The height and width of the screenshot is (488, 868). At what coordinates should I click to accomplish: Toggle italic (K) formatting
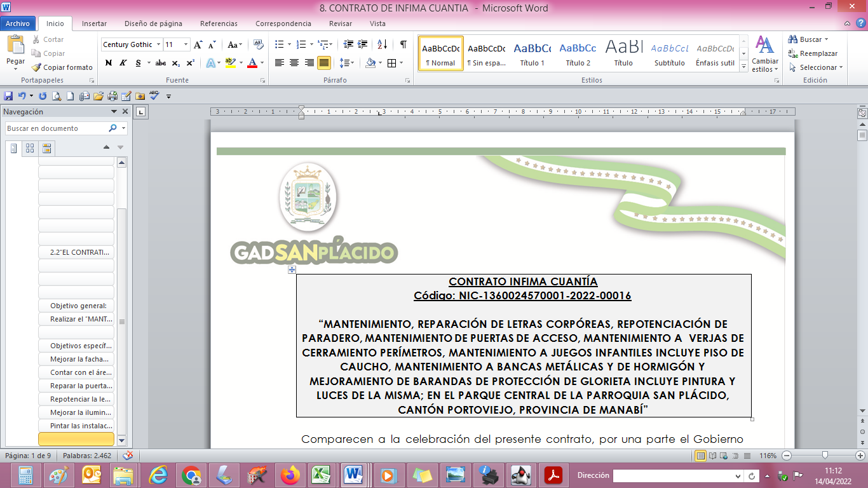(x=123, y=63)
